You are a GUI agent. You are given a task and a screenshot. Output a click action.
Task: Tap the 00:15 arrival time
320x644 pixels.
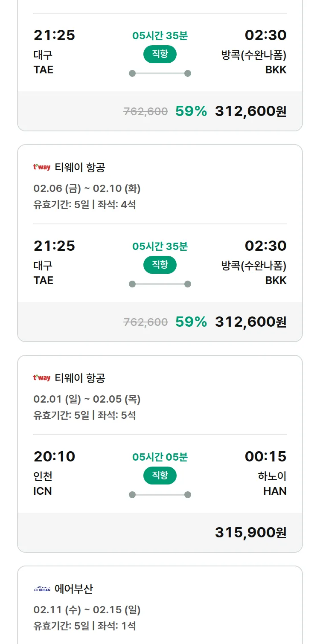265,456
